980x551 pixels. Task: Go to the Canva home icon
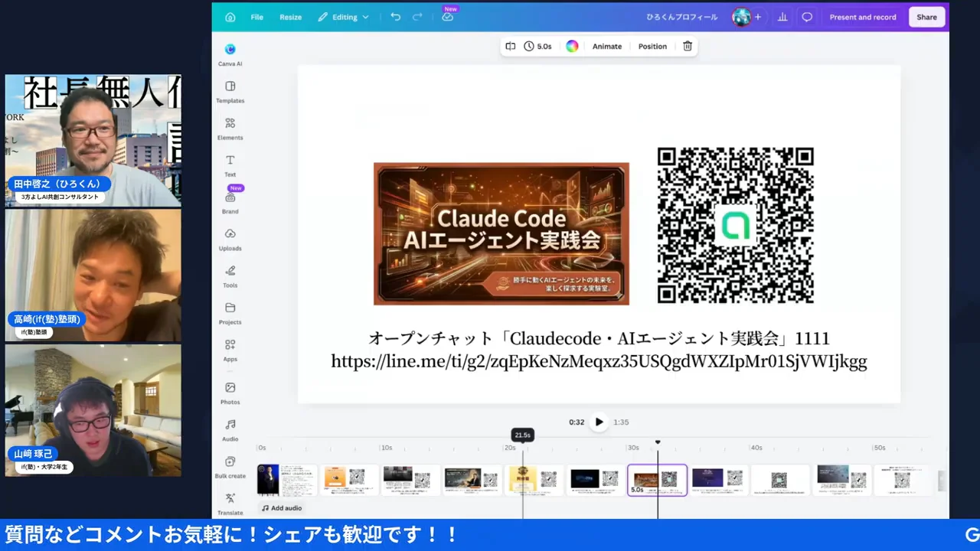pos(230,17)
